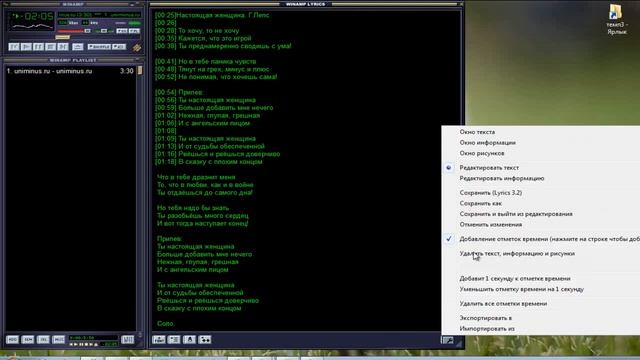The image size is (640, 360).
Task: Open the 'Импортировать из' submenu
Action: click(487, 329)
